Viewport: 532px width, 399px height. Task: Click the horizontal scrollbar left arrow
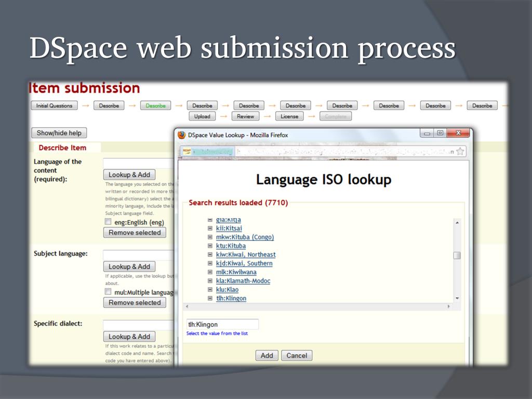pyautogui.click(x=187, y=307)
